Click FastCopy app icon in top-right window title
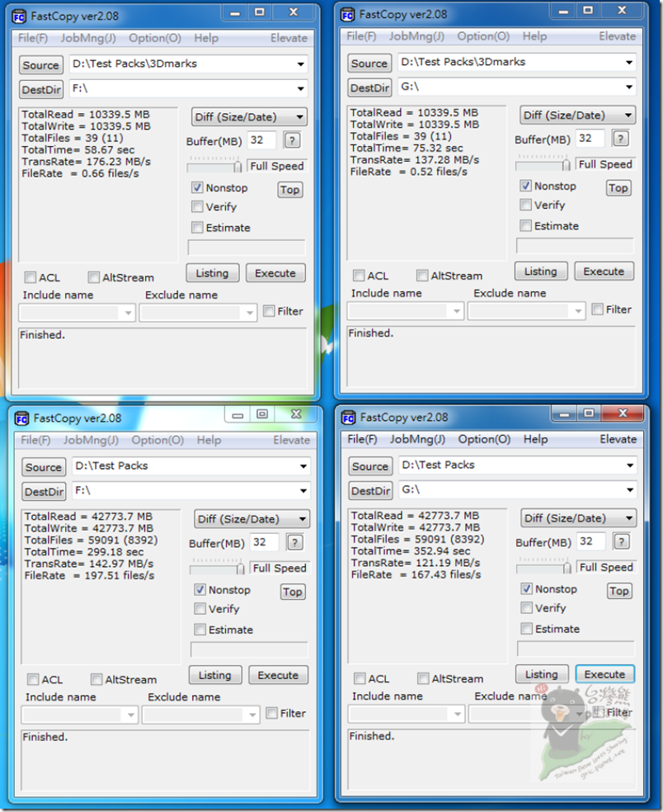This screenshot has height=812, width=663. (347, 15)
